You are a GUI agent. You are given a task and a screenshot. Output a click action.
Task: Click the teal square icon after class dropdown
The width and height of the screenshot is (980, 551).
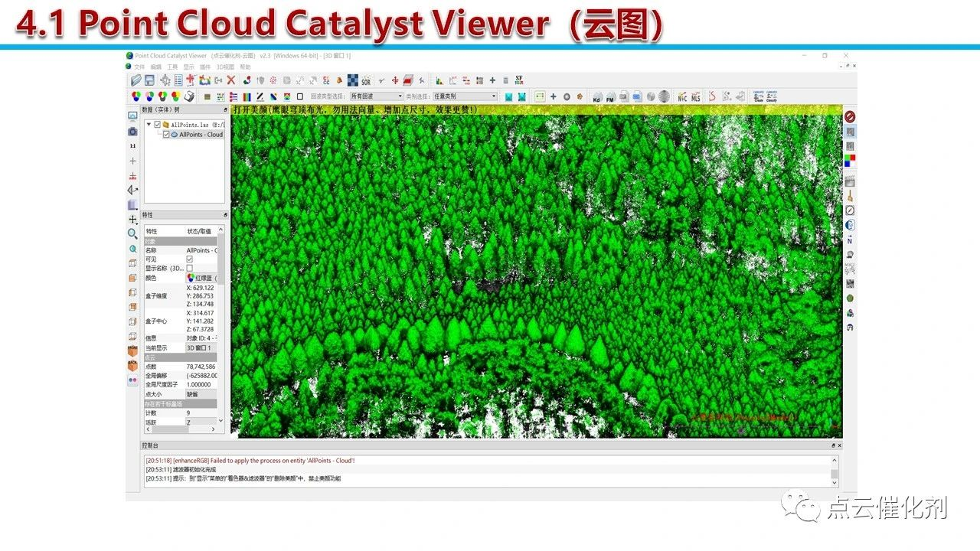(x=508, y=96)
